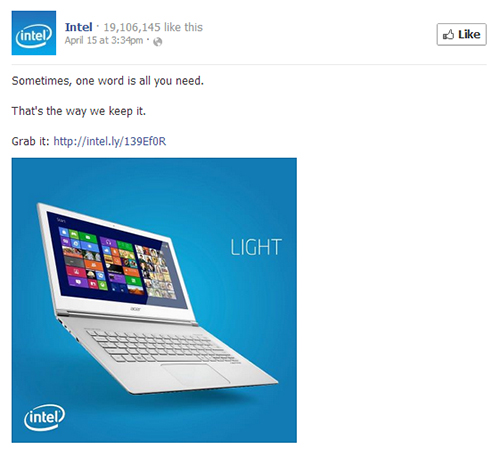500x450 pixels.
Task: Click the globe public audience icon
Action: (x=157, y=42)
